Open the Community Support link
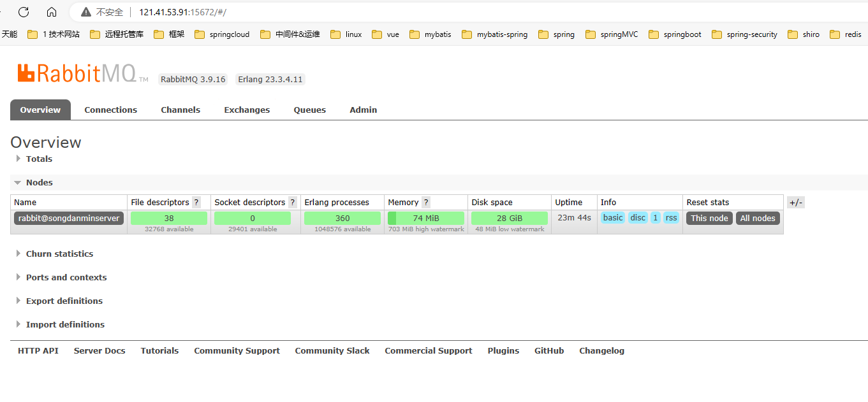The image size is (868, 402). pos(237,350)
